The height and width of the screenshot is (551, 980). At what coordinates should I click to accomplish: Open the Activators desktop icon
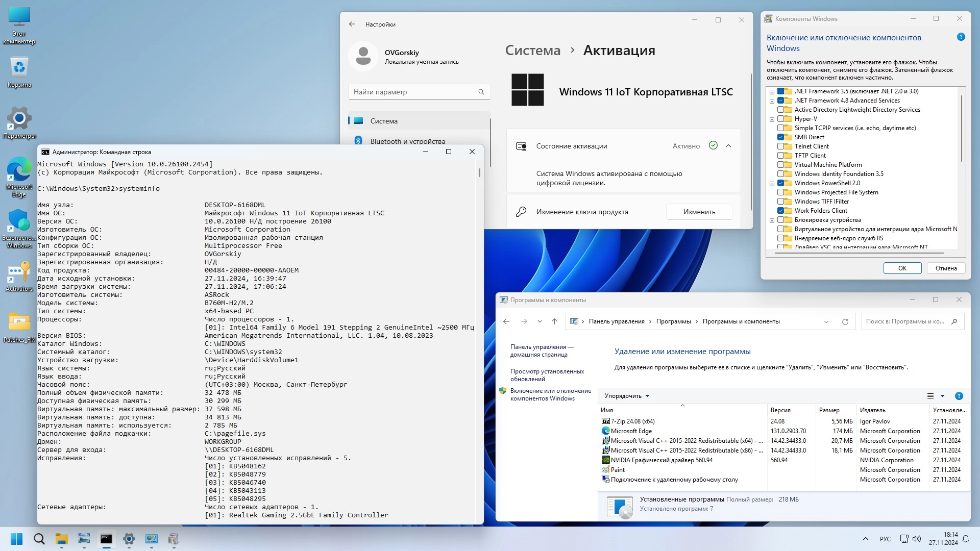pos(19,277)
